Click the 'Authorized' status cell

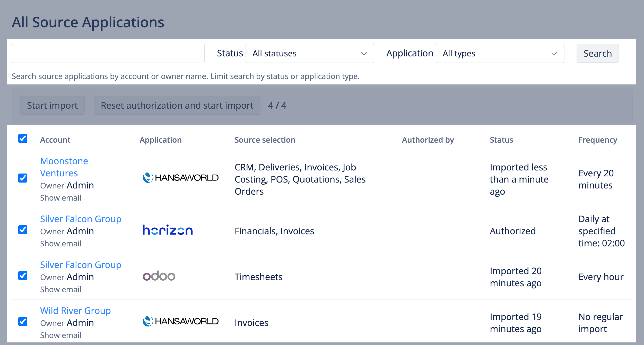[x=513, y=231]
